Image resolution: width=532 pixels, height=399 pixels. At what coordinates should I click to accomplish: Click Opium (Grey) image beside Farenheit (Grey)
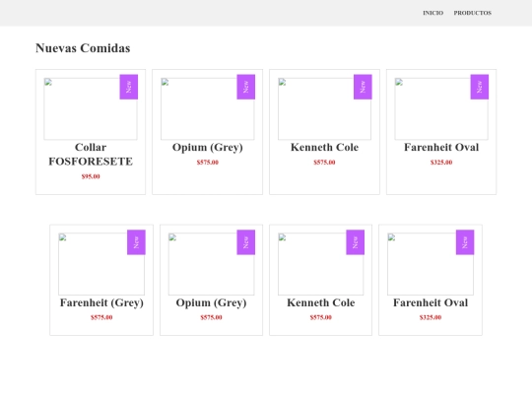[x=211, y=264]
